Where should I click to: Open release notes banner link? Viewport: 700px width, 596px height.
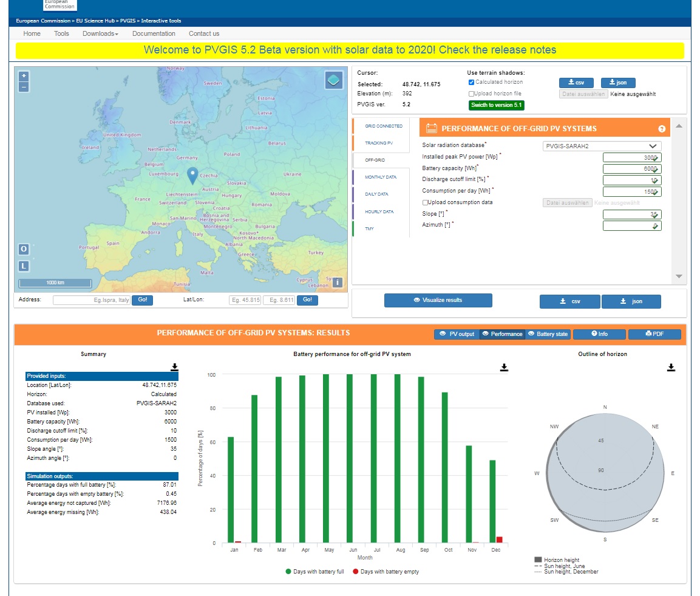coord(350,50)
